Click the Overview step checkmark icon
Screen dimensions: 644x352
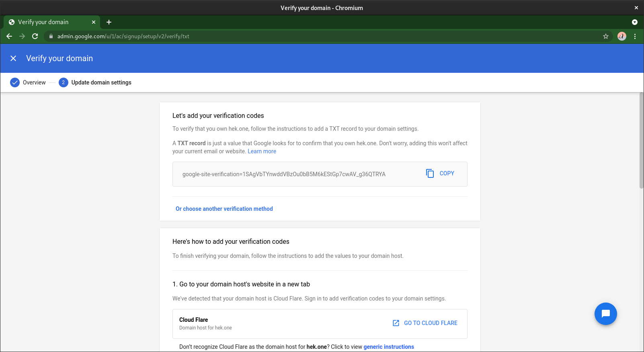[x=15, y=82]
